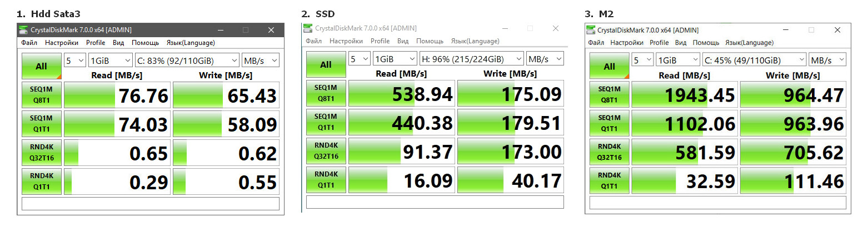Open Profile menu in M2 window

coord(659,43)
